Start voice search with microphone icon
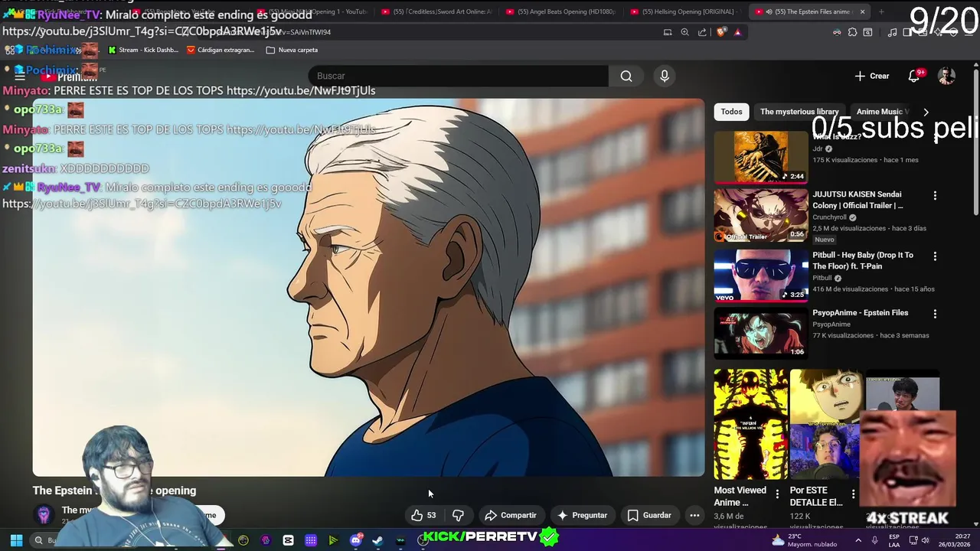This screenshot has height=551, width=980. coord(665,76)
